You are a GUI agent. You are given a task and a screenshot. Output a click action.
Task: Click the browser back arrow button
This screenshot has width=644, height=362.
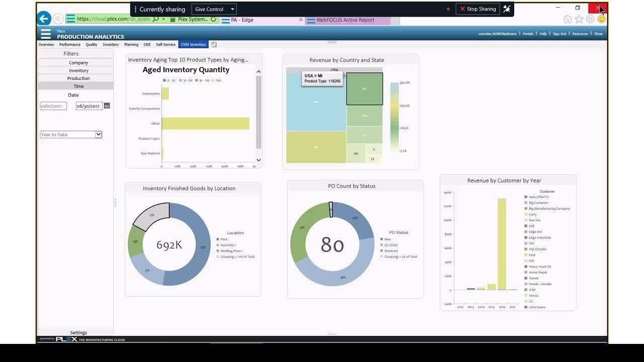44,19
